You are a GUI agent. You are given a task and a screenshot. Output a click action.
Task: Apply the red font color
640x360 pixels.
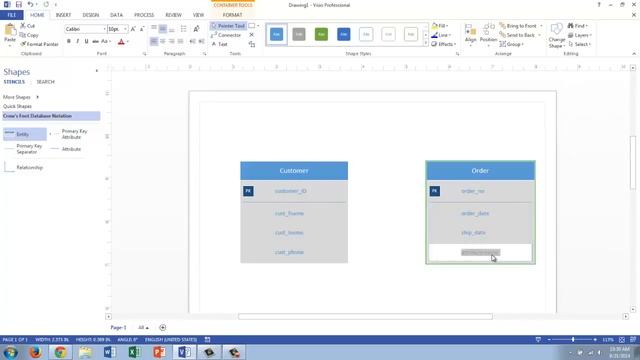pyautogui.click(x=121, y=42)
